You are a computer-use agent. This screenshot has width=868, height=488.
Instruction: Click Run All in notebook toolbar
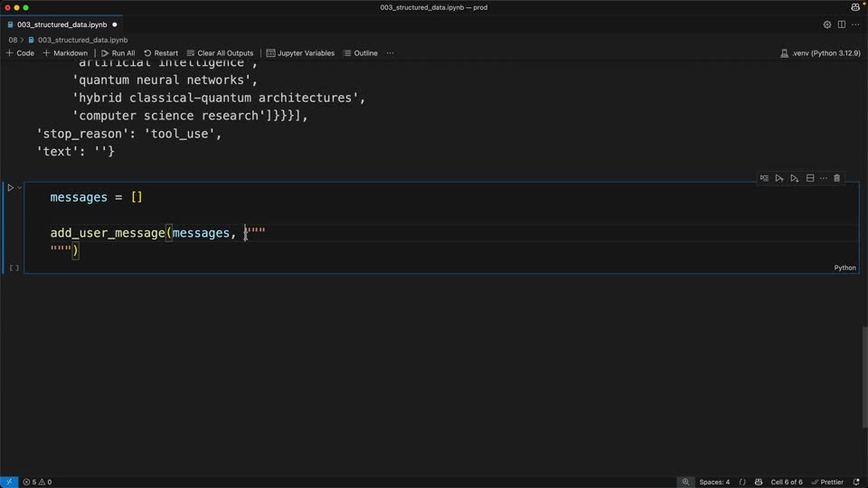tap(118, 53)
